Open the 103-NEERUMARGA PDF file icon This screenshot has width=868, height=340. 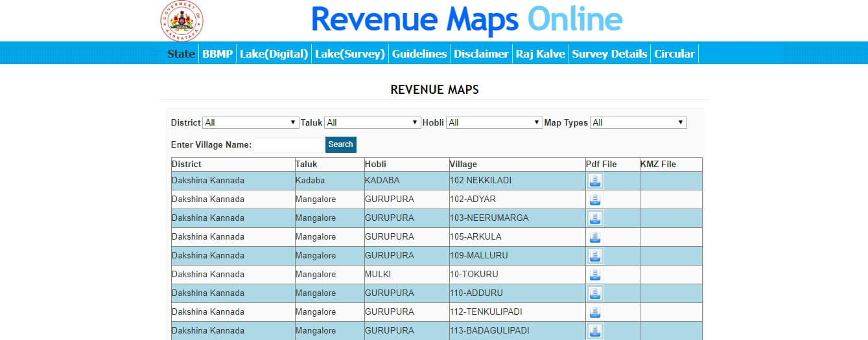point(594,218)
